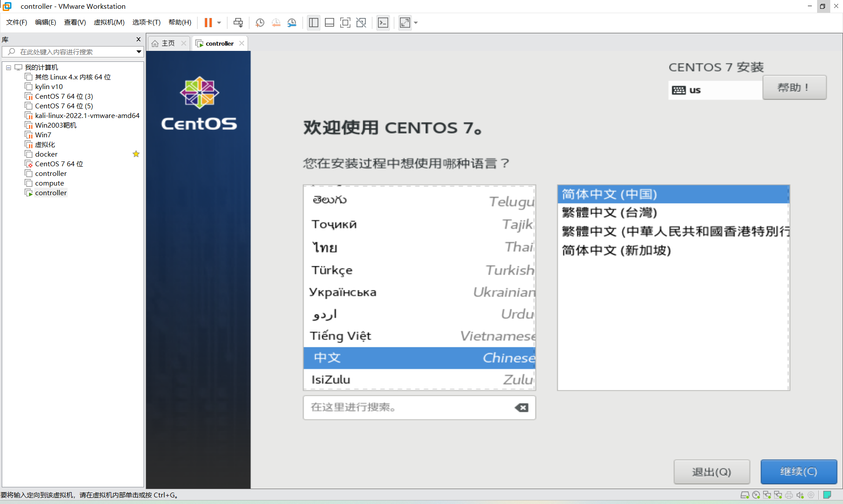Image resolution: width=843 pixels, height=504 pixels.
Task: Click the 继续(C) button
Action: click(x=798, y=472)
